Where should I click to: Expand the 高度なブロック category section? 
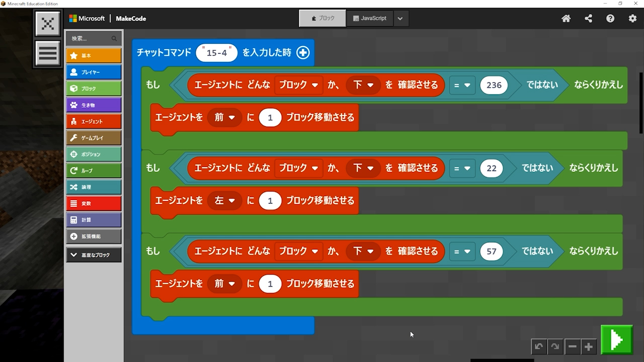click(94, 255)
